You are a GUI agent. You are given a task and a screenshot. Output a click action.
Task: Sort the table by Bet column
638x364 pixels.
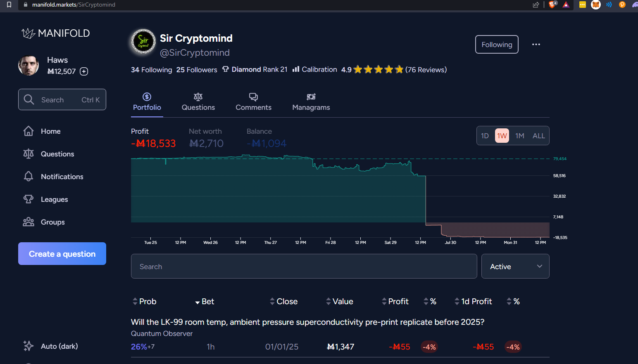click(205, 301)
